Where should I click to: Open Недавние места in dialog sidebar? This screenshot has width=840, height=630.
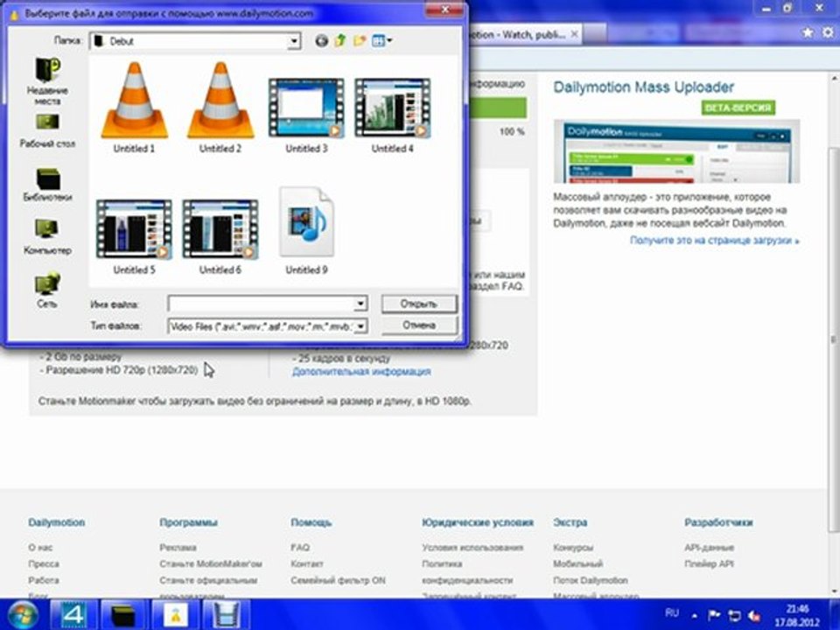click(47, 80)
